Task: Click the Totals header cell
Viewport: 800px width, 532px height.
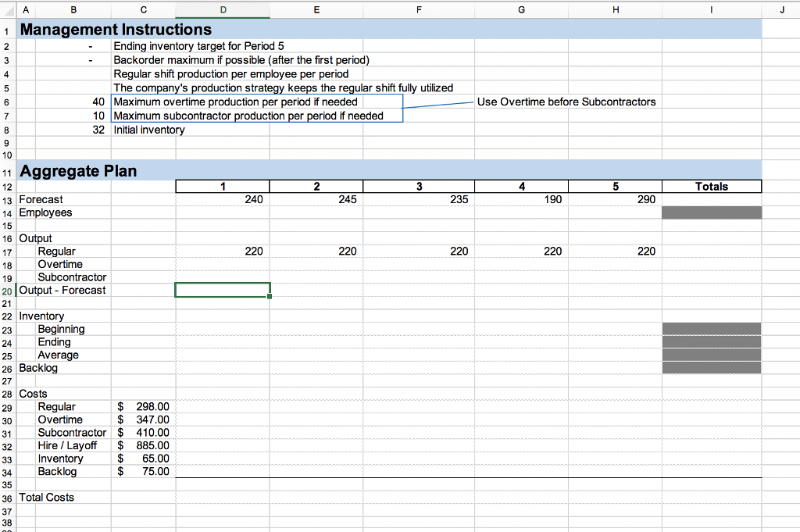Action: tap(711, 186)
